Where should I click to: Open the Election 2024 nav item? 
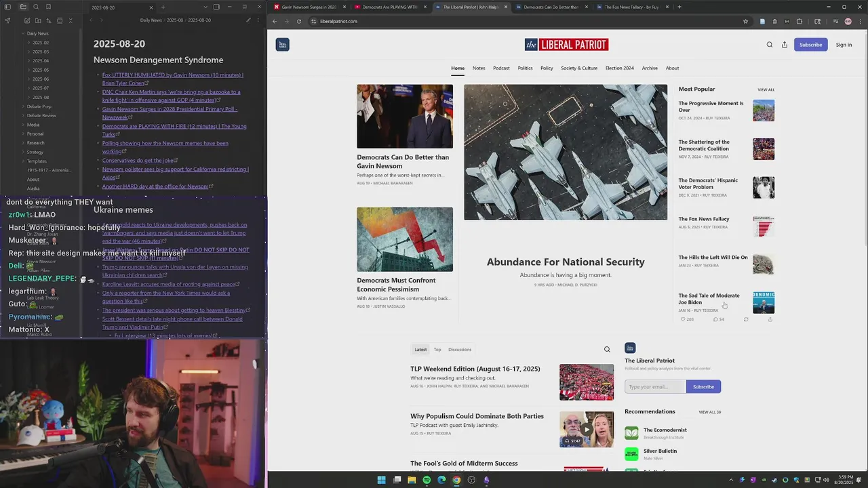(620, 68)
